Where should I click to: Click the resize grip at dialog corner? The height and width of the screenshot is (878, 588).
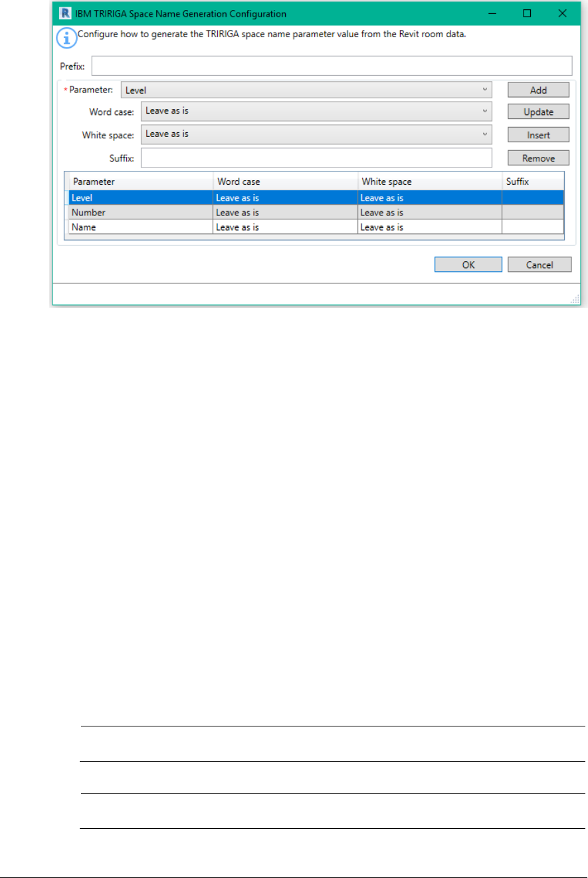click(x=574, y=300)
